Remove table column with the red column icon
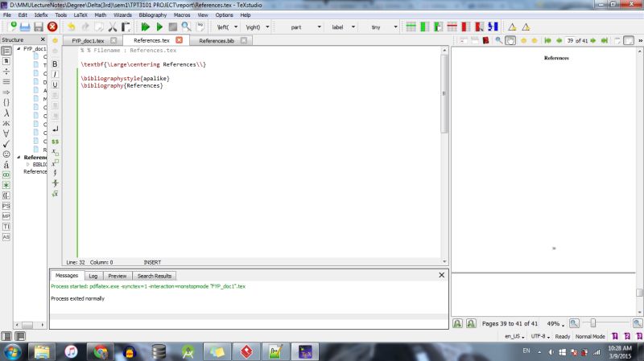The width and height of the screenshot is (644, 361). point(465,27)
